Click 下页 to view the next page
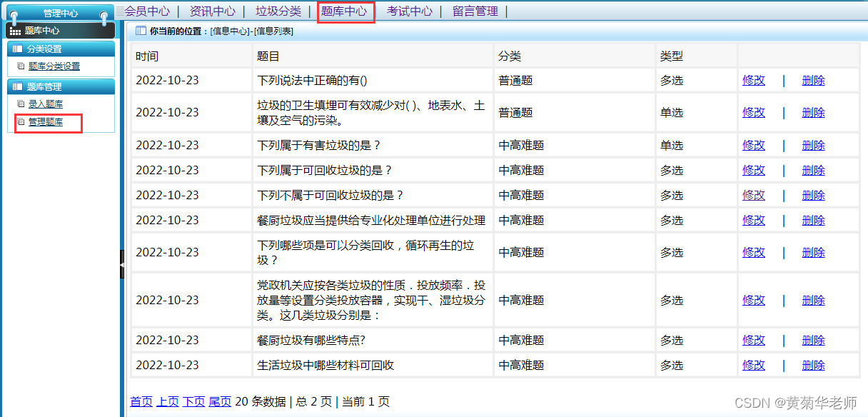 [193, 401]
